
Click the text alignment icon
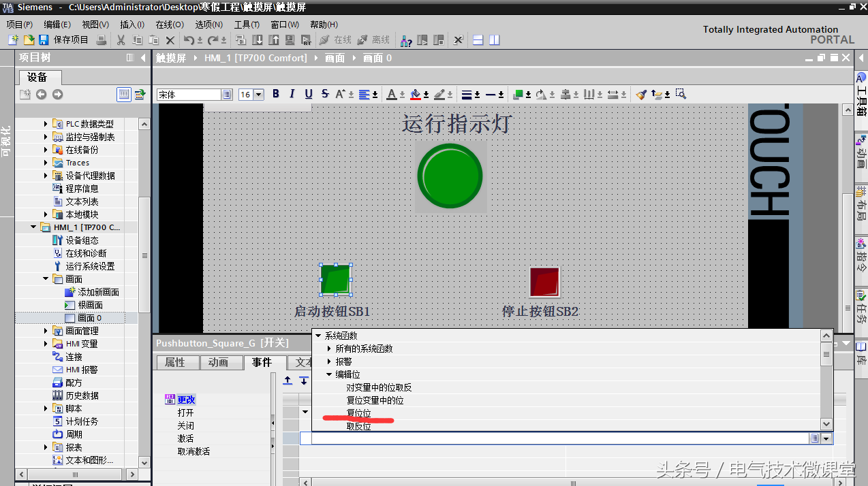(365, 94)
